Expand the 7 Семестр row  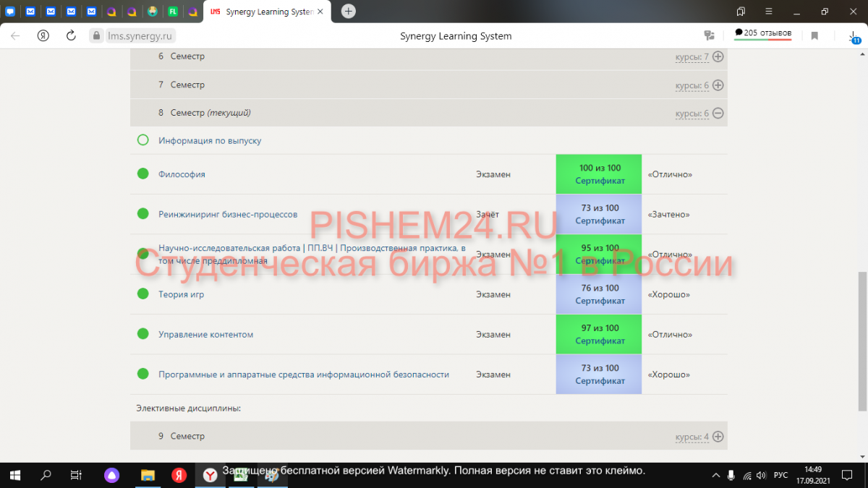pos(718,85)
